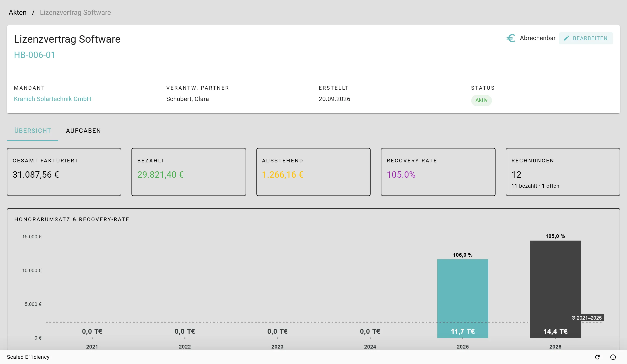Click the Abrechenbar label
The image size is (627, 364).
pyautogui.click(x=538, y=38)
